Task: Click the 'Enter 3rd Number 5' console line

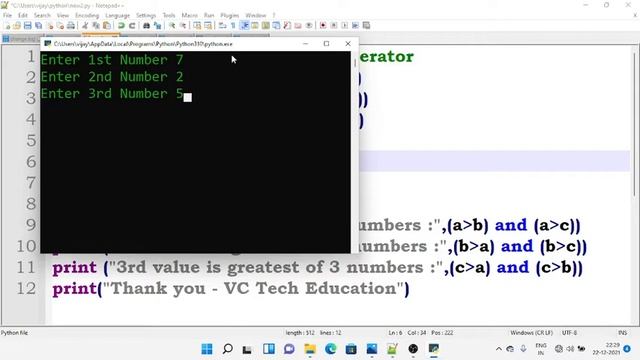Action: pos(112,94)
